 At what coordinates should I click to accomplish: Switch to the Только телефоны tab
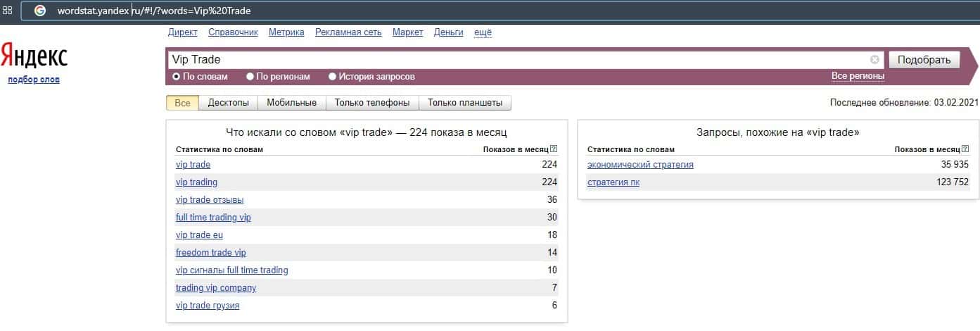tap(372, 103)
